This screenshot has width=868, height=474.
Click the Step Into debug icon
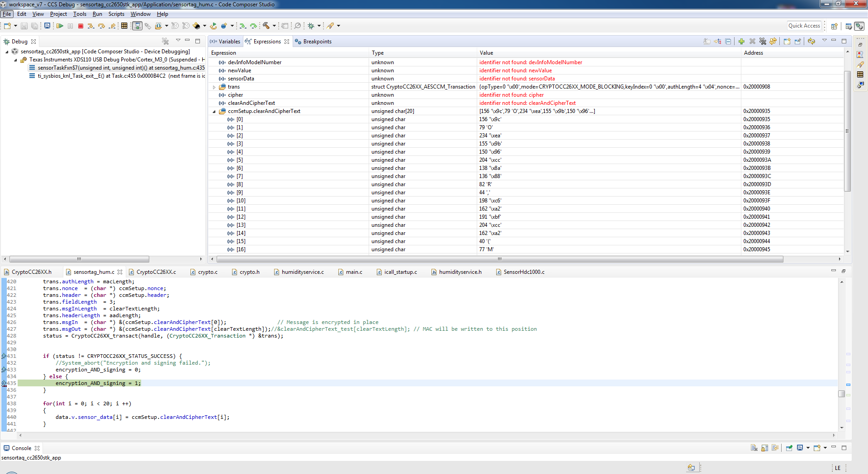tap(90, 26)
